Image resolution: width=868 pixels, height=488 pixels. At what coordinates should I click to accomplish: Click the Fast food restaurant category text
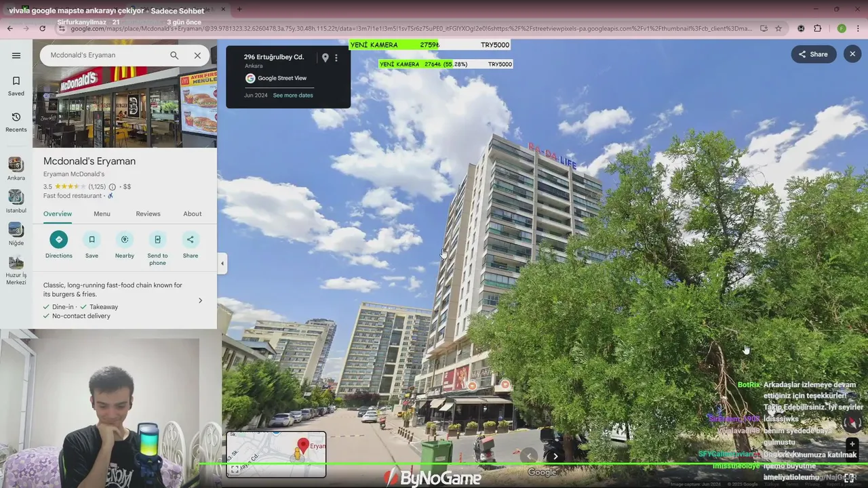(x=73, y=196)
